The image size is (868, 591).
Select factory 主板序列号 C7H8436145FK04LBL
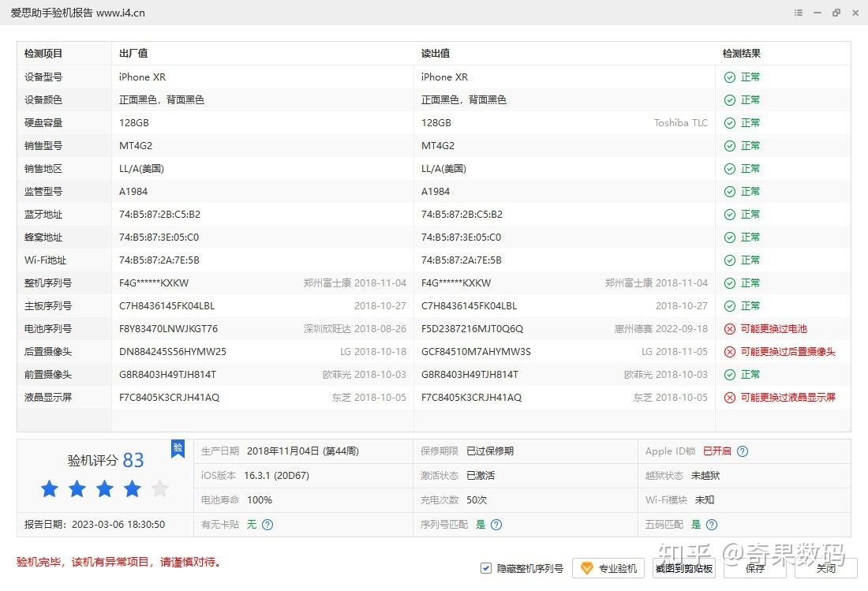pos(166,306)
